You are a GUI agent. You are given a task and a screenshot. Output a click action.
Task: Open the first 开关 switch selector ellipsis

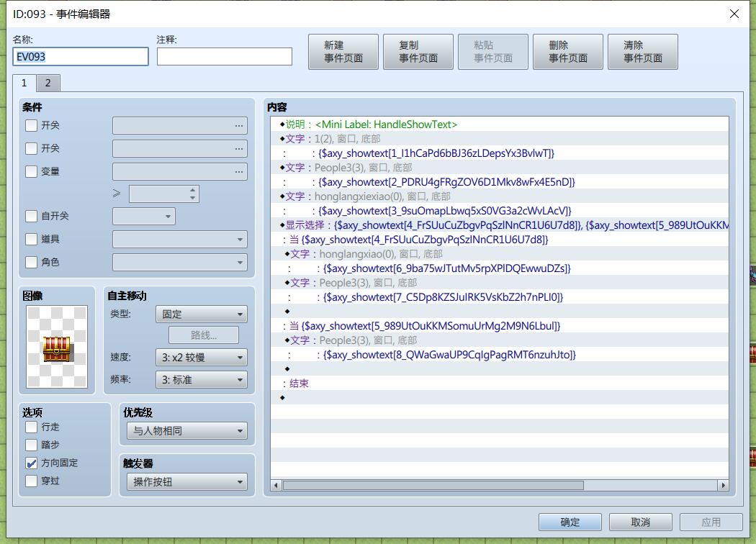coord(238,125)
